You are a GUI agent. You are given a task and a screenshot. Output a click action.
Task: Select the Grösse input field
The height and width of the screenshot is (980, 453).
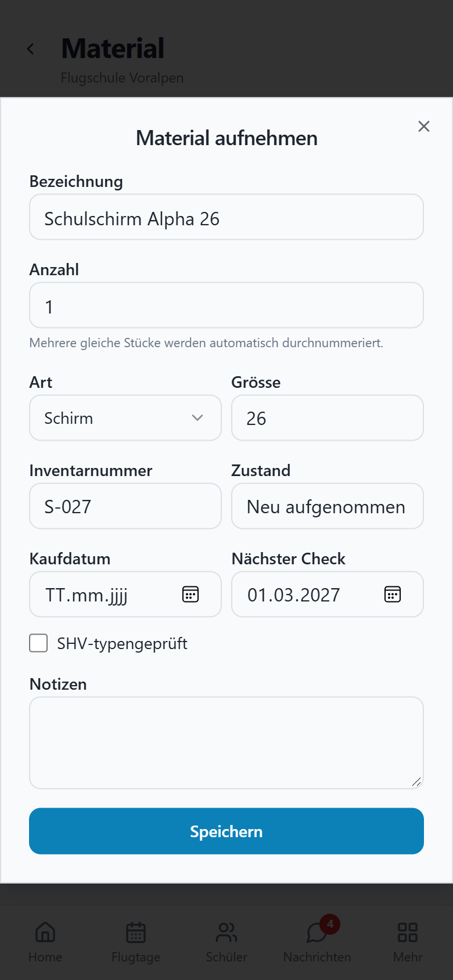point(328,418)
